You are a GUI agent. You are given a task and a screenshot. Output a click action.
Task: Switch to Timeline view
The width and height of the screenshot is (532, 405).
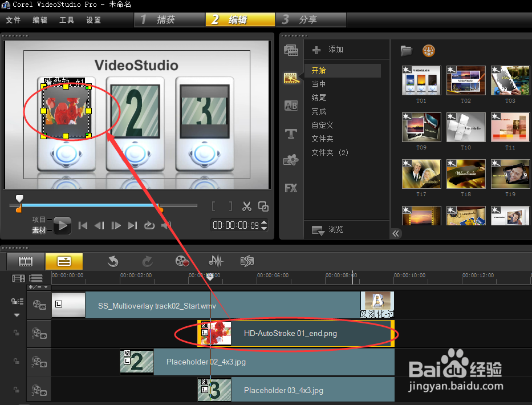(64, 261)
